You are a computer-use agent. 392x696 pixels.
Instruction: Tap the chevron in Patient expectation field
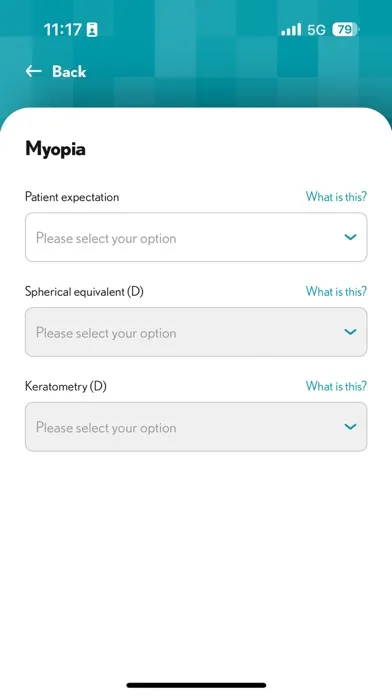click(350, 237)
